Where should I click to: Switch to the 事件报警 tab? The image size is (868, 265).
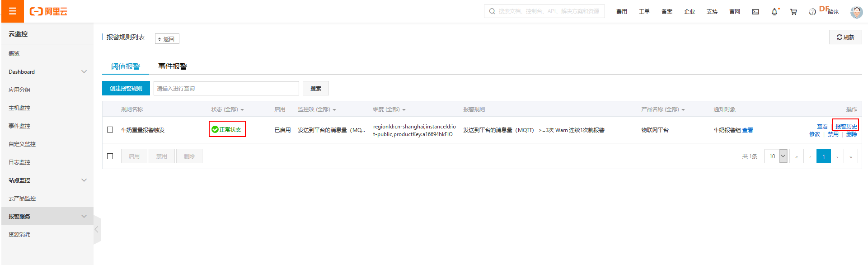pos(172,66)
